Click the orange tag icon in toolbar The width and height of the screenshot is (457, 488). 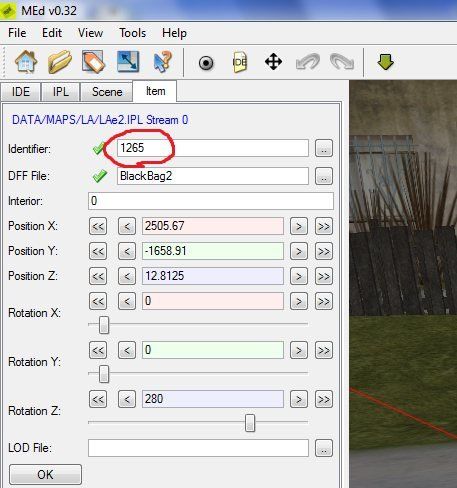click(94, 62)
